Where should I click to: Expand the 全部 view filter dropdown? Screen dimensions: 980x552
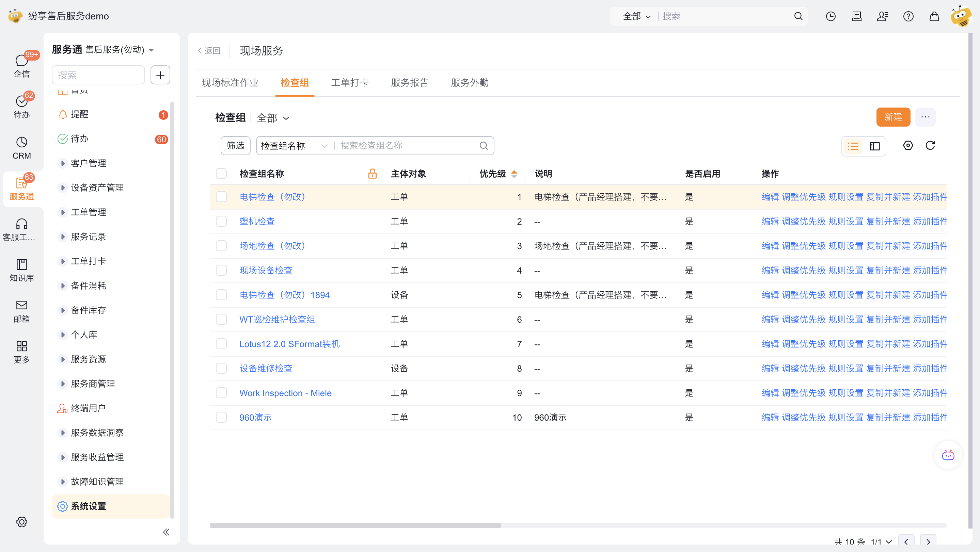coord(273,118)
